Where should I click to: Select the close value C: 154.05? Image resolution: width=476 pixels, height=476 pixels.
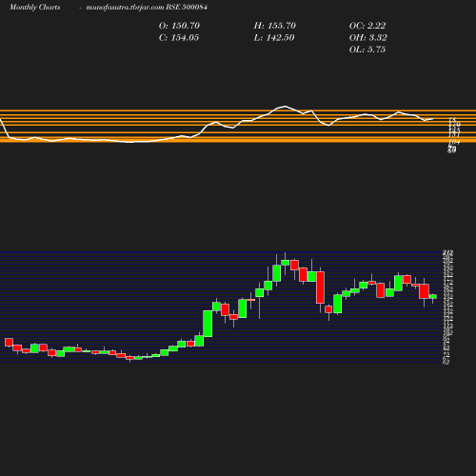pyautogui.click(x=179, y=38)
